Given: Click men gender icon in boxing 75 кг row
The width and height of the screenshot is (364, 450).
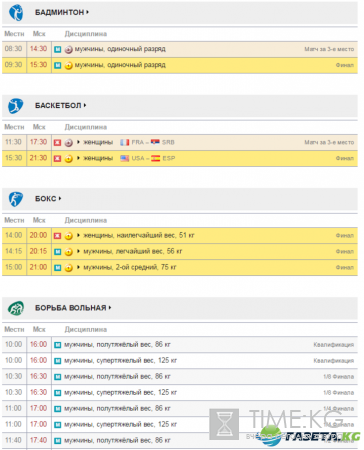Looking at the screenshot, I should click(58, 268).
